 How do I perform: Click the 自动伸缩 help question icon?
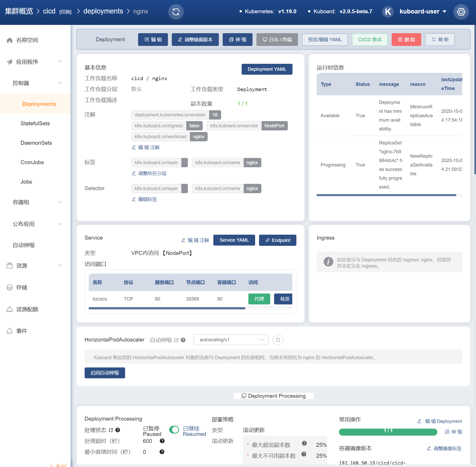click(183, 340)
